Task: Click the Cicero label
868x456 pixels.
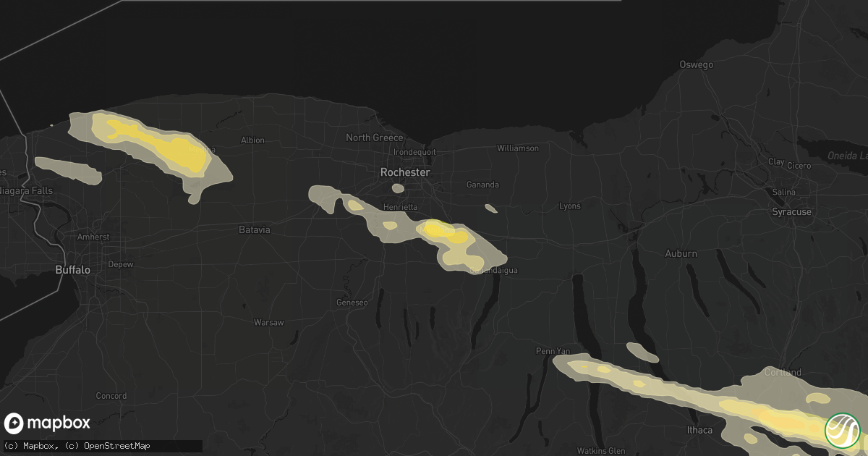Action: (799, 166)
